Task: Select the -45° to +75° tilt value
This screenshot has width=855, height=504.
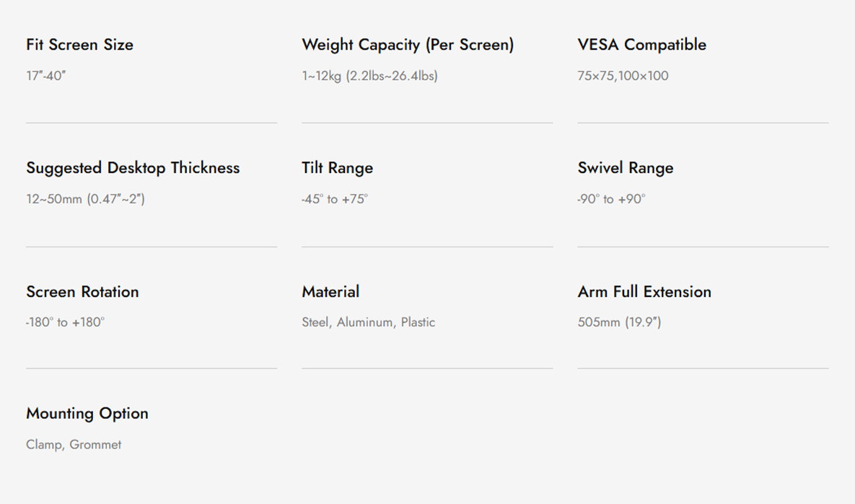Action: click(335, 199)
